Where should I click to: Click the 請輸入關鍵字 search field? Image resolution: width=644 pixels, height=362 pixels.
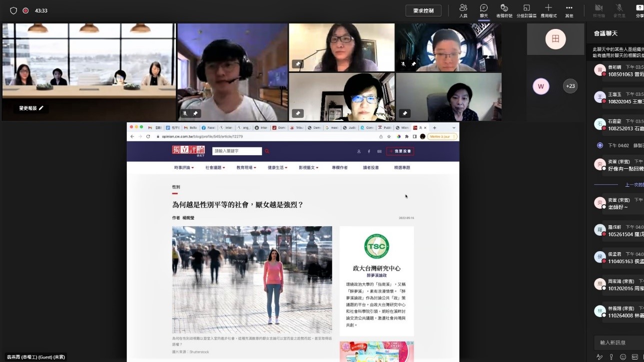[237, 151]
